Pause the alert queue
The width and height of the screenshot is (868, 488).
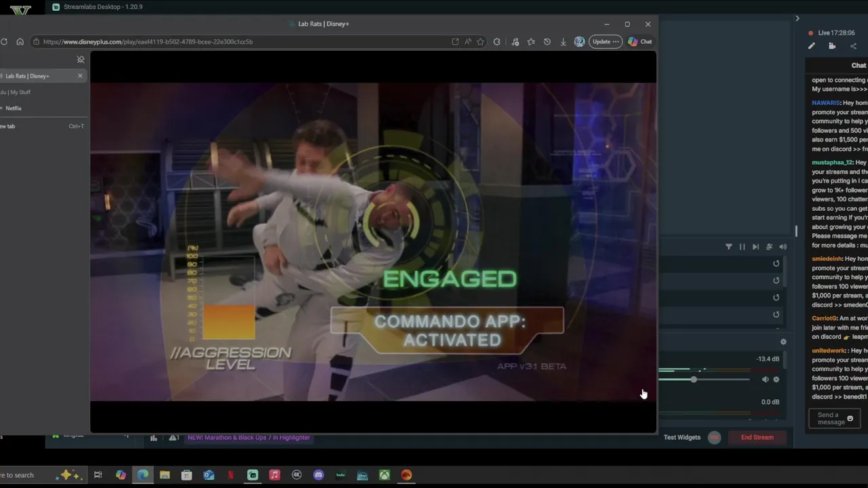click(x=742, y=247)
